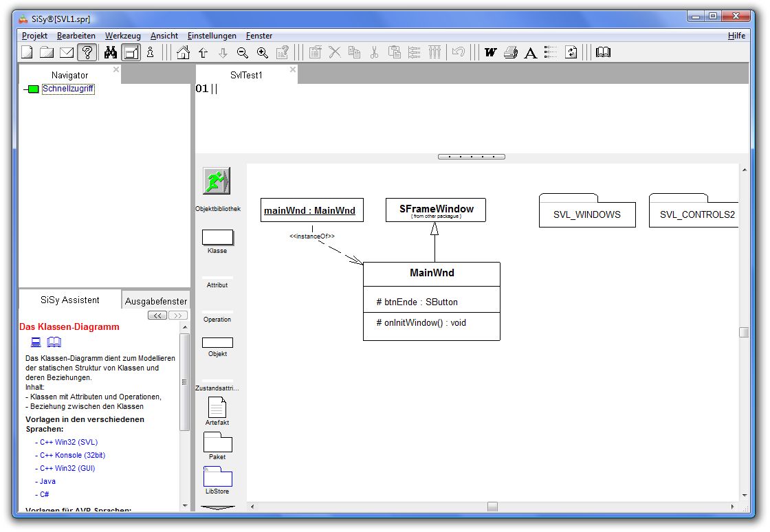Select the Klasse element from object library

217,238
